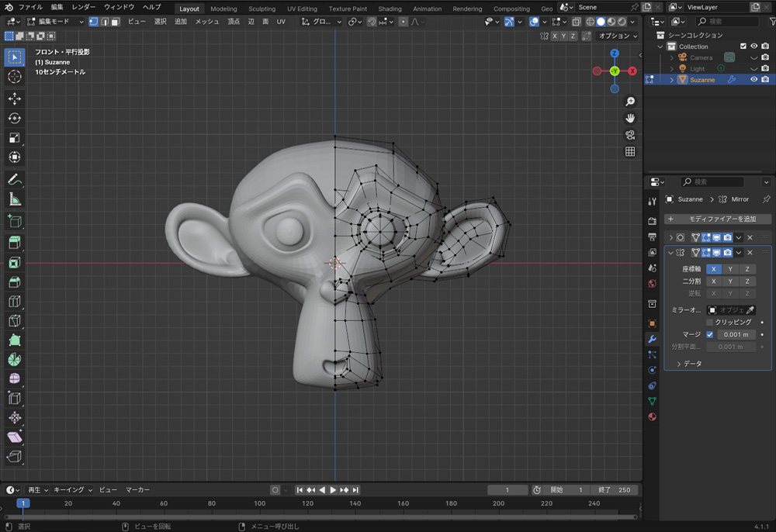Activate the 3D Cursor tool

[x=14, y=77]
